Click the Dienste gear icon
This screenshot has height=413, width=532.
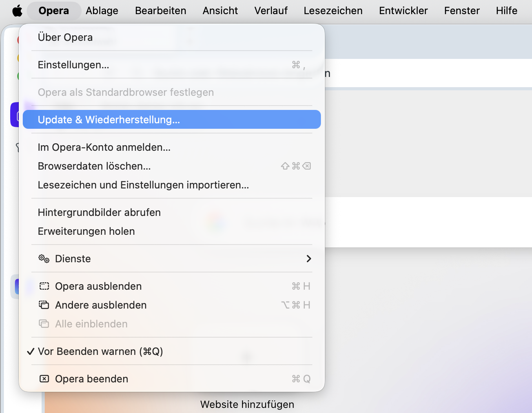point(44,259)
